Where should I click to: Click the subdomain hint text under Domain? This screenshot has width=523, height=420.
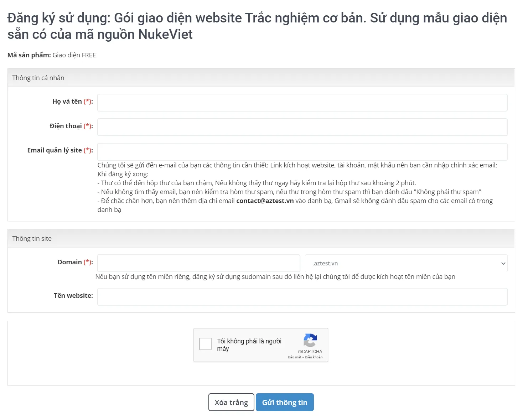click(x=276, y=276)
